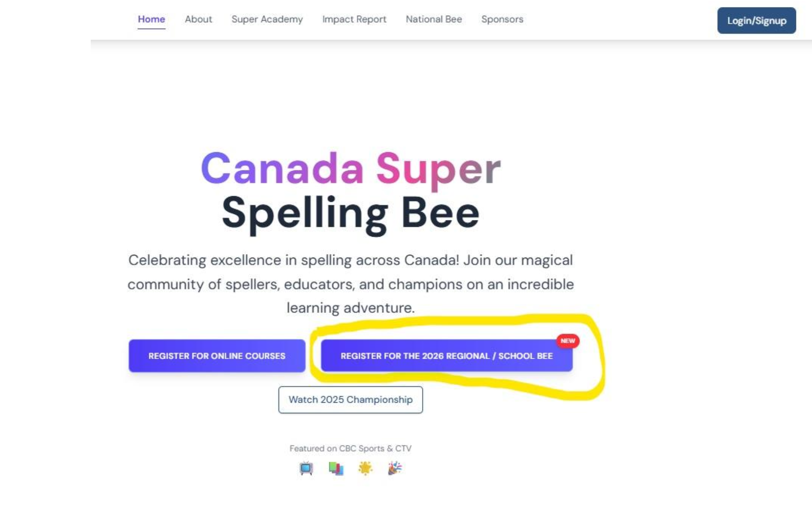Navigate to National Bee
This screenshot has height=515, width=812.
[x=434, y=19]
